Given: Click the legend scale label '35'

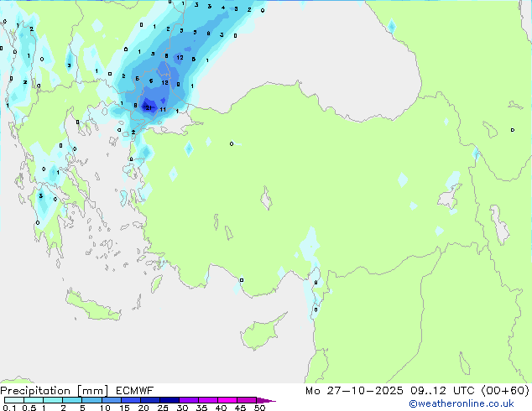Looking at the screenshot, I should (x=201, y=408).
